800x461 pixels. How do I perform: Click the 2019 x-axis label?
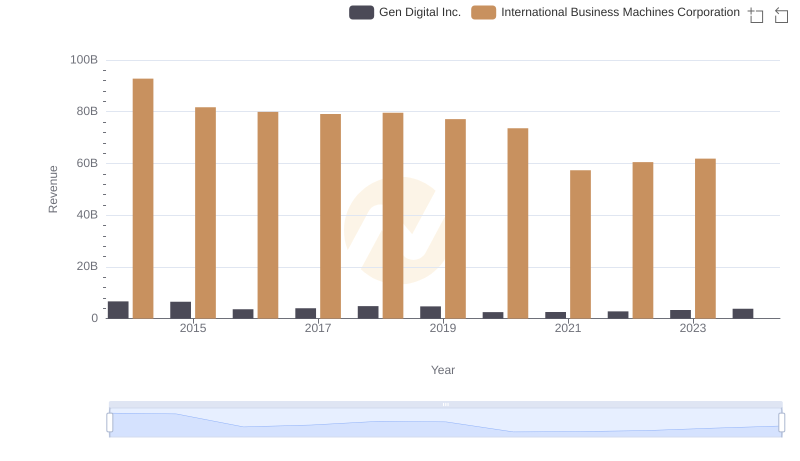(443, 328)
